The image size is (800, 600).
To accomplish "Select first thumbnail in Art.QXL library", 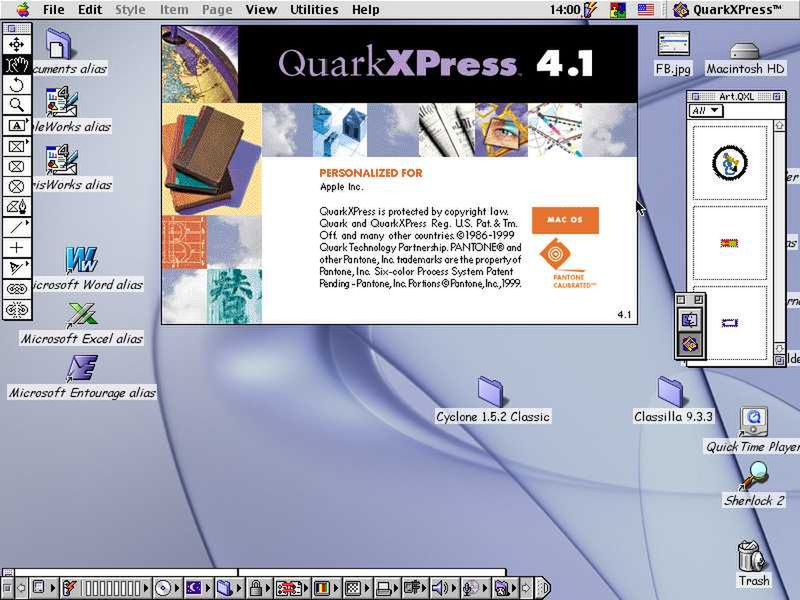I will 730,163.
